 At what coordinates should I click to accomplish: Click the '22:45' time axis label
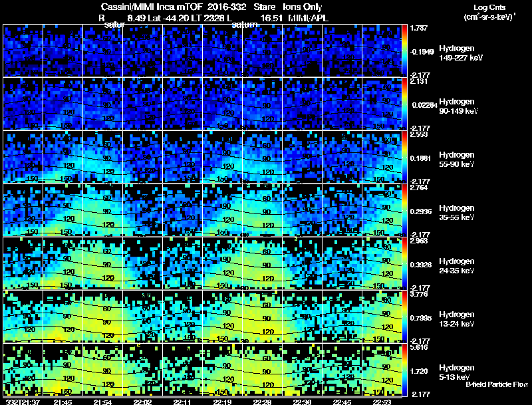(x=342, y=402)
